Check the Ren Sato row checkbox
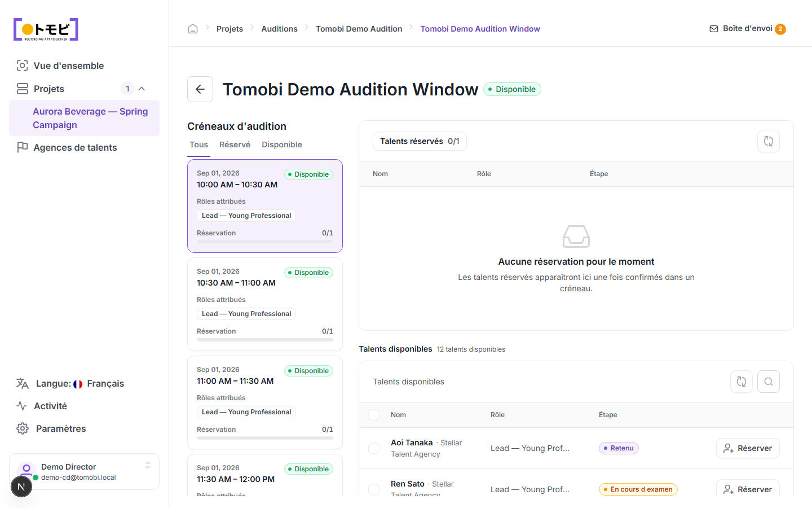The image size is (812, 508). [x=374, y=489]
